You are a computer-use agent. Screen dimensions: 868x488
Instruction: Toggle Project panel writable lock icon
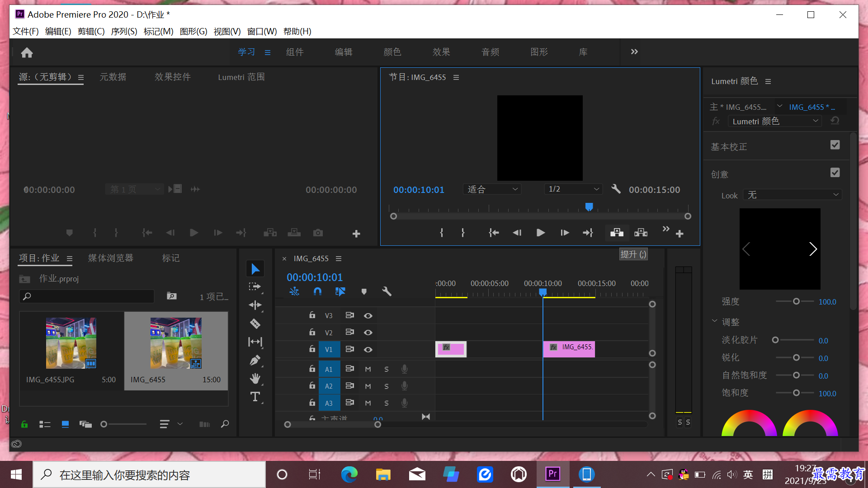[x=24, y=424]
